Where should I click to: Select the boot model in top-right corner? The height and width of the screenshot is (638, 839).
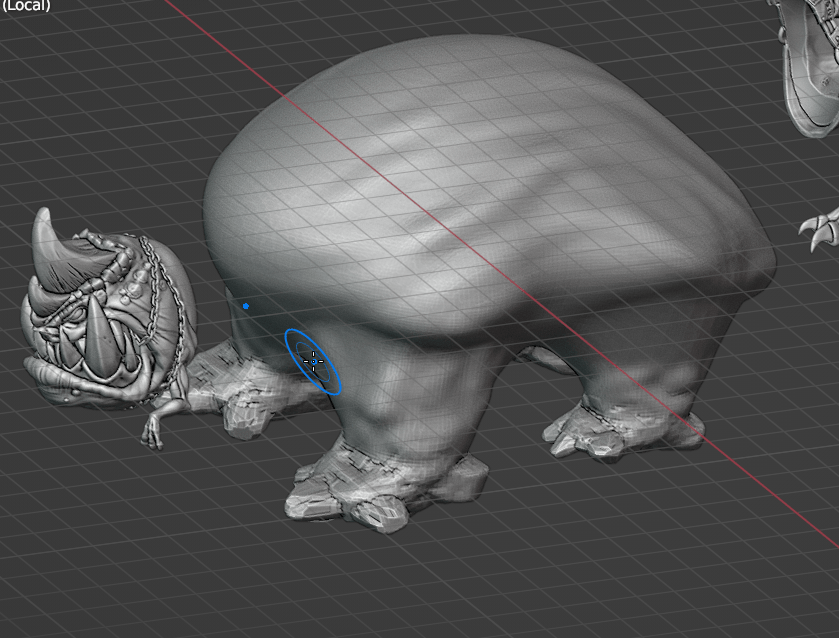tap(808, 60)
